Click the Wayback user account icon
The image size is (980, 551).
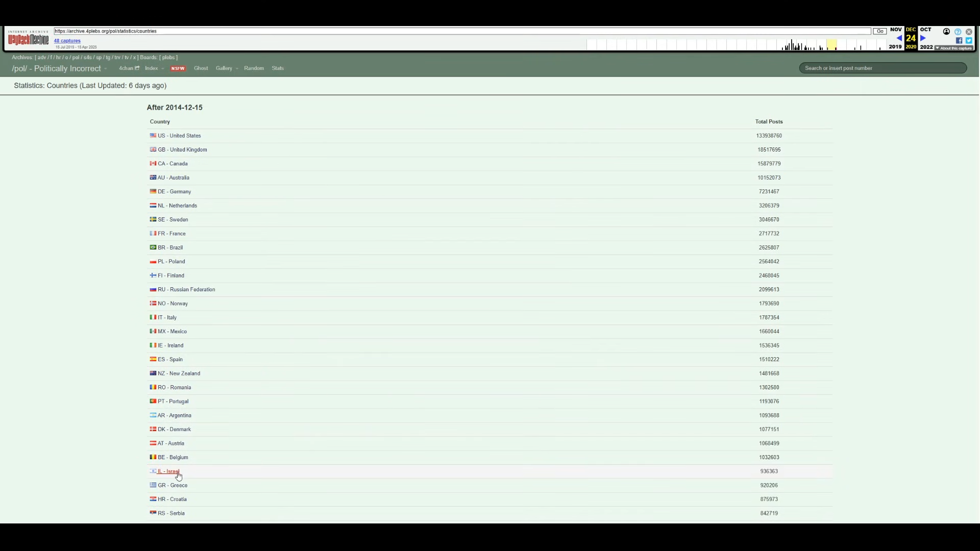pyautogui.click(x=946, y=32)
